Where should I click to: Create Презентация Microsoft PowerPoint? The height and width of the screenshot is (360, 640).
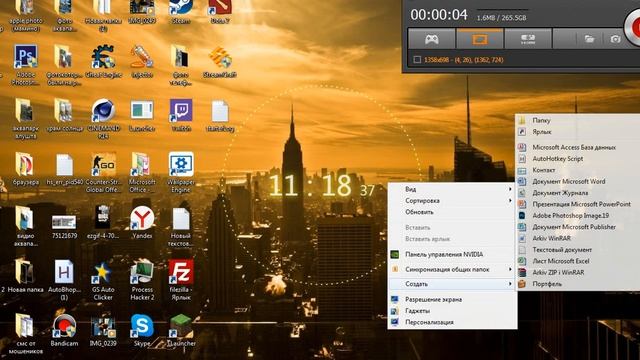tap(578, 204)
